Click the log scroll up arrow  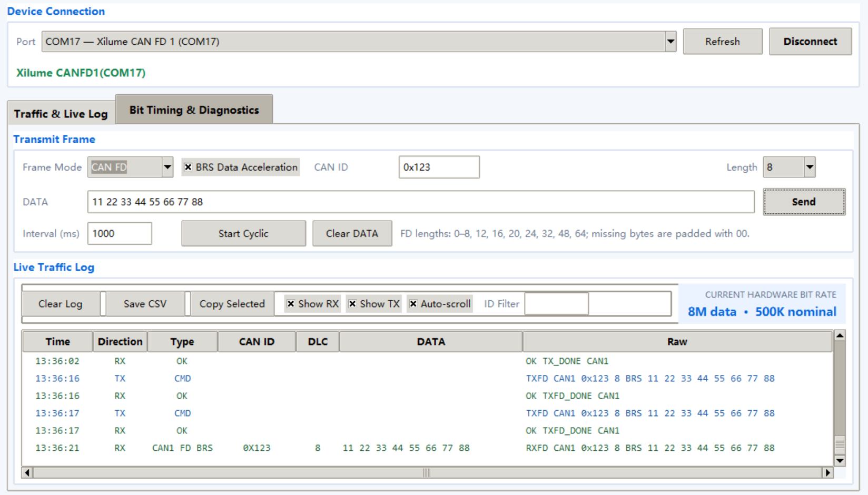(840, 335)
